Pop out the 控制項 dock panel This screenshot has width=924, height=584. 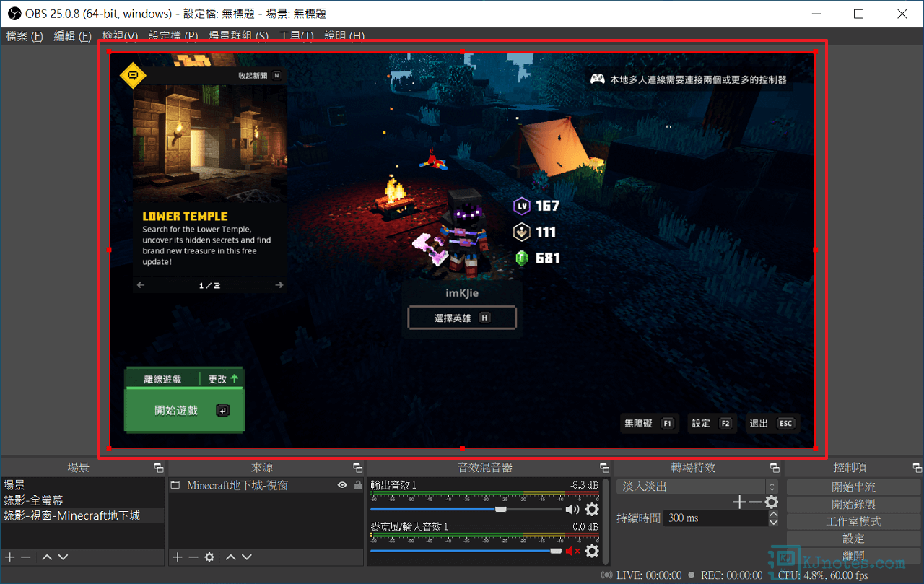(x=917, y=468)
